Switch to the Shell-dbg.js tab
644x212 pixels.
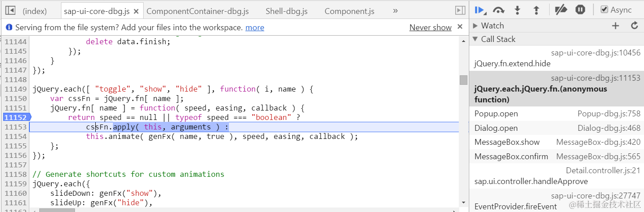[x=286, y=11]
